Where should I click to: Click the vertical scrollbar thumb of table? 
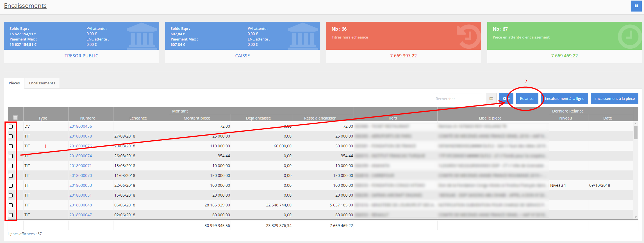pos(636,132)
